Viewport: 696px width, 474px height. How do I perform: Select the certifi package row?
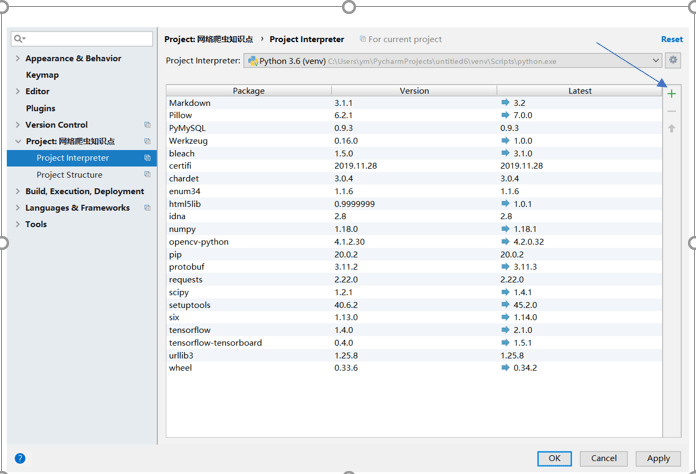click(x=414, y=166)
